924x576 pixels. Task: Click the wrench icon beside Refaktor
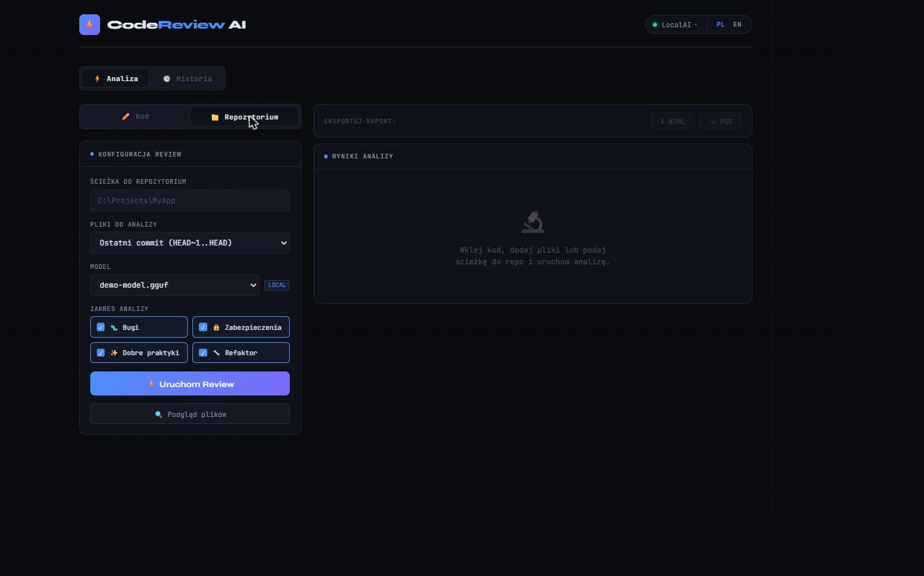coord(216,353)
